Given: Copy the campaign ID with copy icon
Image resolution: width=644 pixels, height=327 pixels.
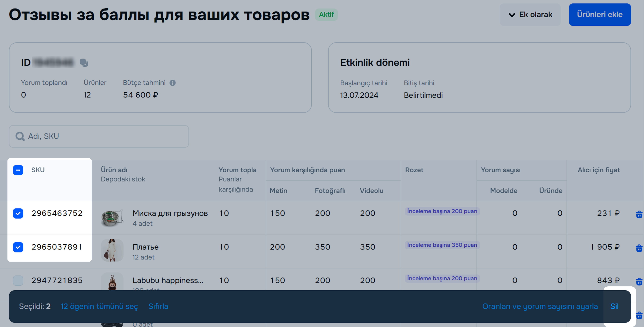Looking at the screenshot, I should [84, 63].
